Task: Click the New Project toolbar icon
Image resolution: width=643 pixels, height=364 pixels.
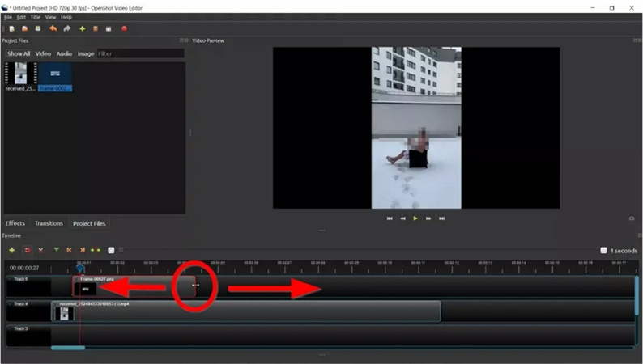Action: tap(12, 28)
